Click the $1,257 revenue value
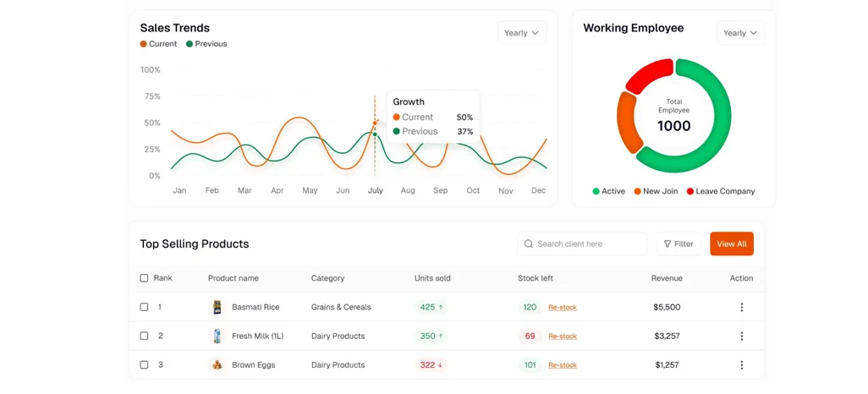Screen dimensions: 868x394 pos(667,364)
